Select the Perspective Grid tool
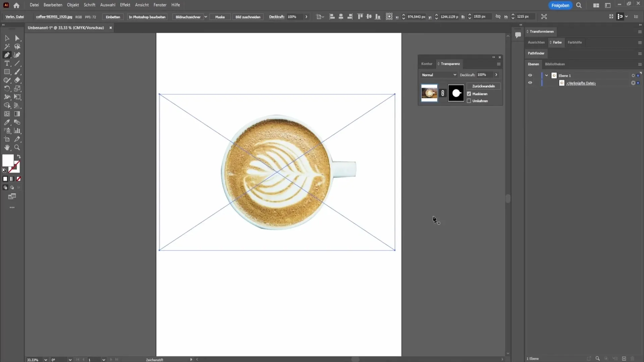Image resolution: width=644 pixels, height=362 pixels. tap(17, 105)
